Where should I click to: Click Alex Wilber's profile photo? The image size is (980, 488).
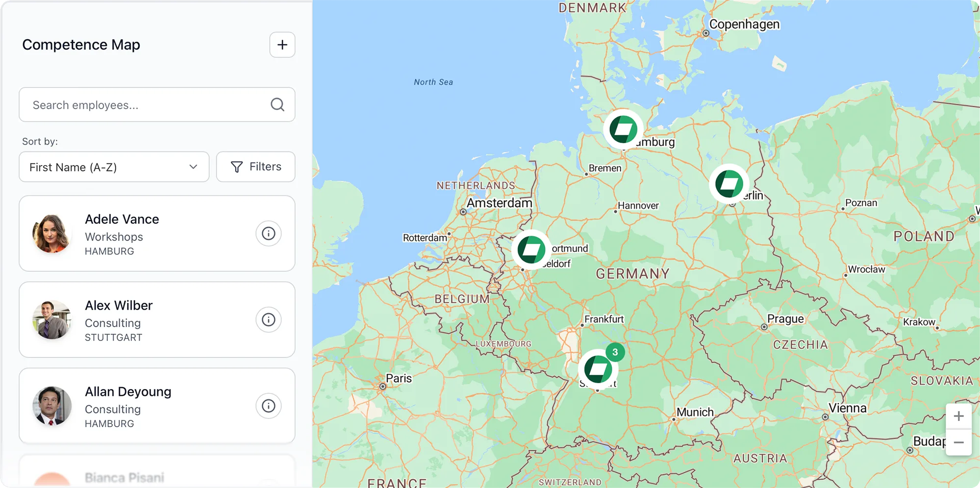point(51,320)
